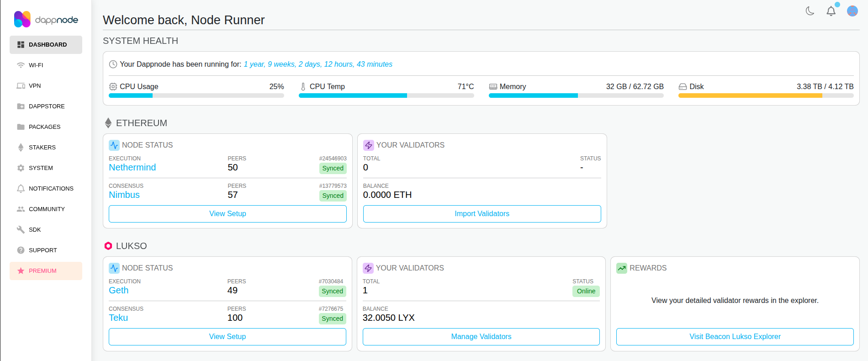
Task: Open the Dappstore section
Action: click(x=46, y=106)
